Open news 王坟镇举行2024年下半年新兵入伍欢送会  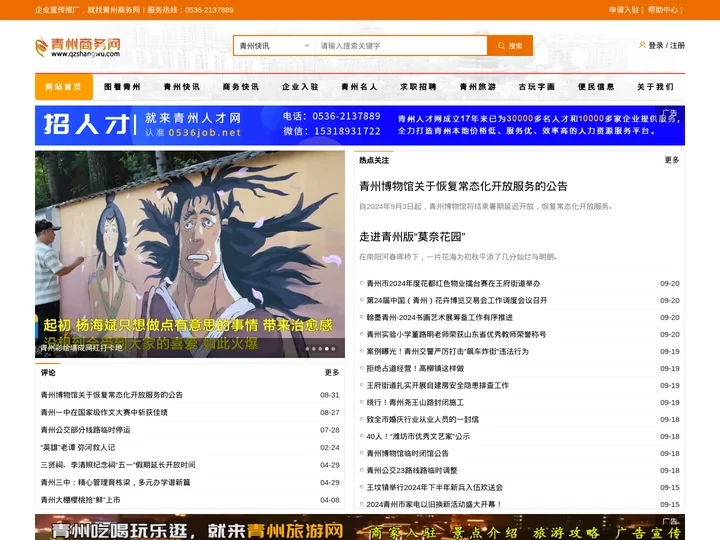(434, 488)
